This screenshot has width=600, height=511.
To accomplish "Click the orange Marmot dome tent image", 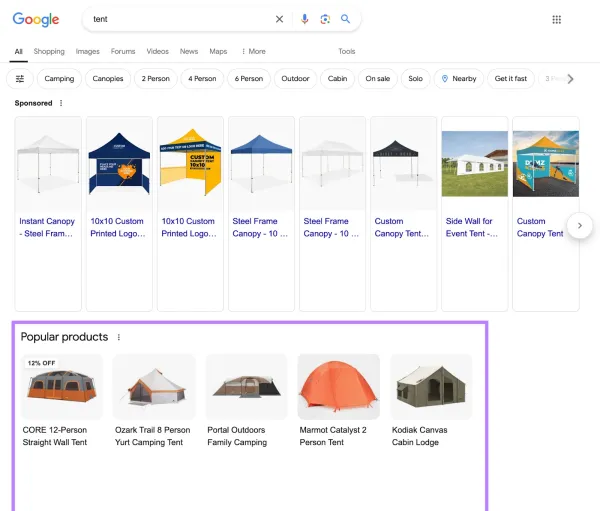I will coord(339,387).
